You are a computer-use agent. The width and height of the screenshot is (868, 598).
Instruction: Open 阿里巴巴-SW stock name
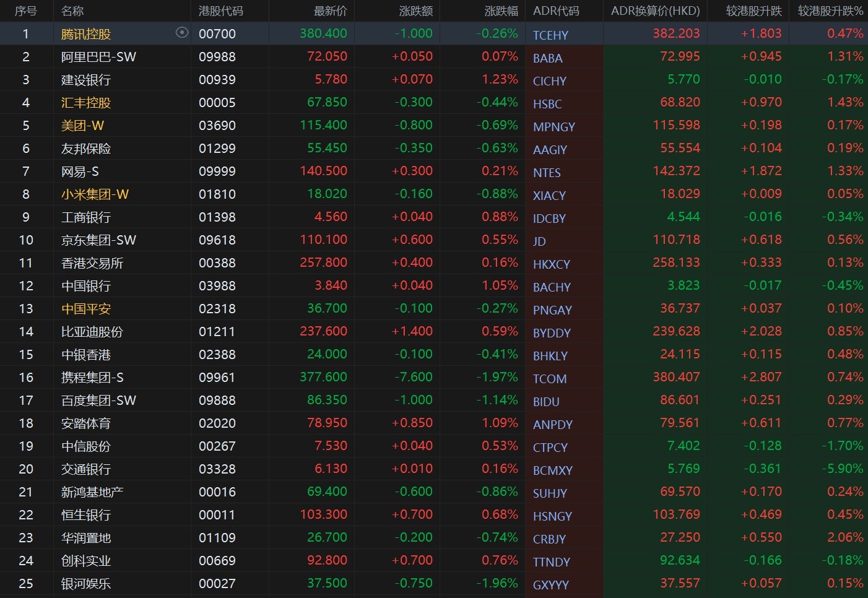point(98,57)
